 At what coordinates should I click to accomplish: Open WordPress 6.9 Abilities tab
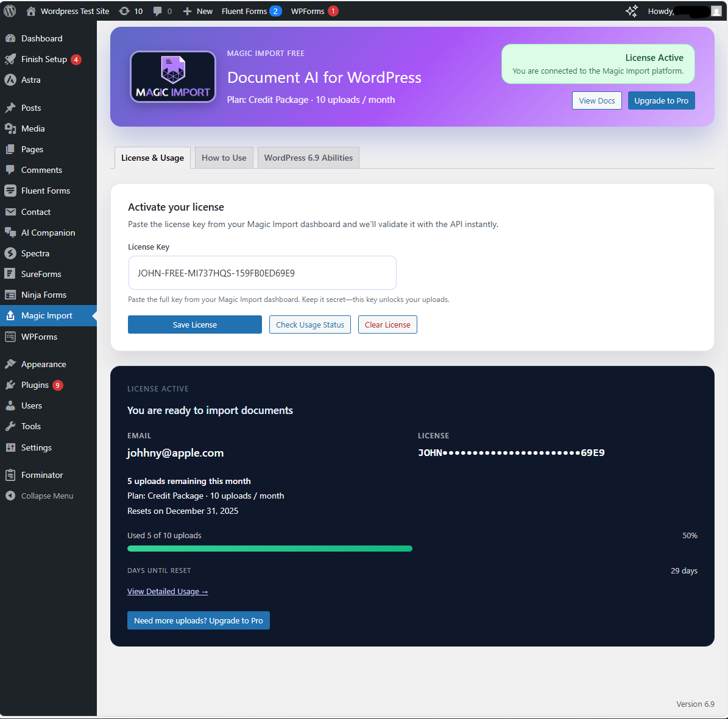click(x=308, y=158)
